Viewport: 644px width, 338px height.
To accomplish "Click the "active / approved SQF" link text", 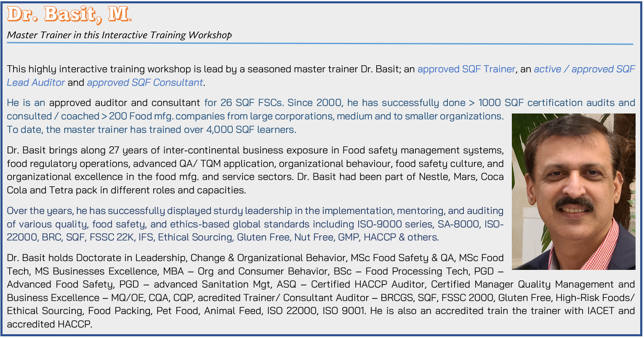I will (x=584, y=69).
